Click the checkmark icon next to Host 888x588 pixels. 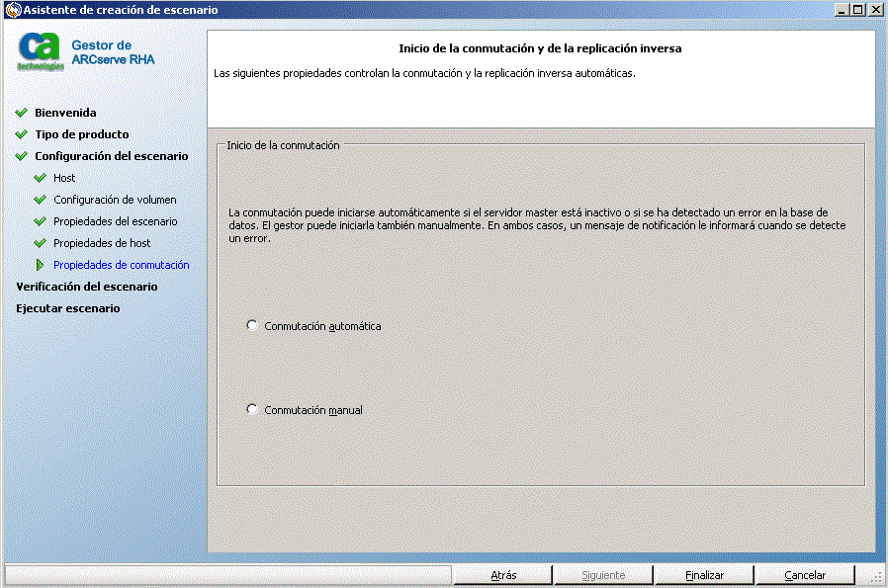(38, 178)
